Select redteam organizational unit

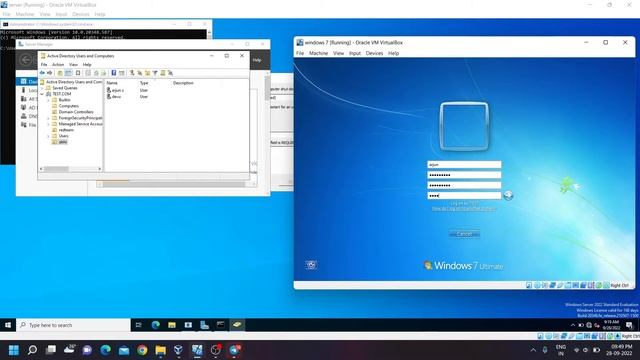click(66, 130)
